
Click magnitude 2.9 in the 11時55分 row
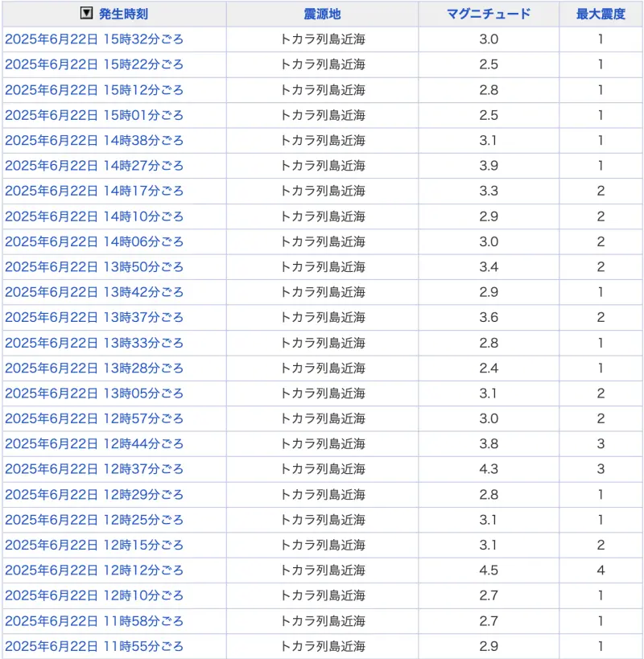[489, 646]
